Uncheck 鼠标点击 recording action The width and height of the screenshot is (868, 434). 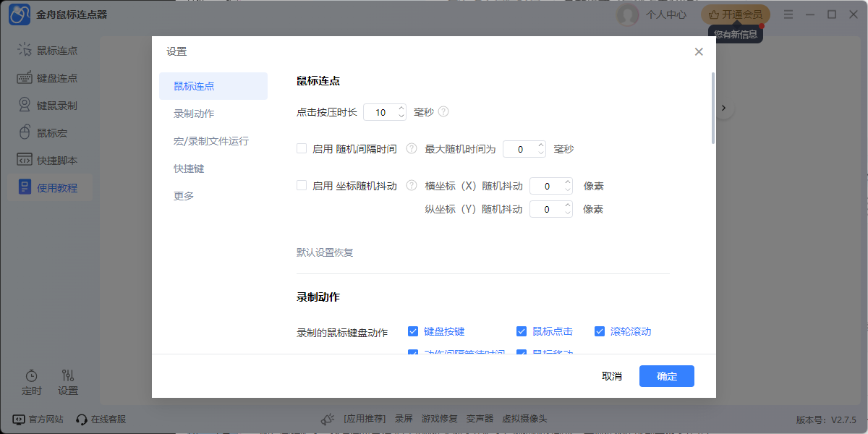pos(522,331)
